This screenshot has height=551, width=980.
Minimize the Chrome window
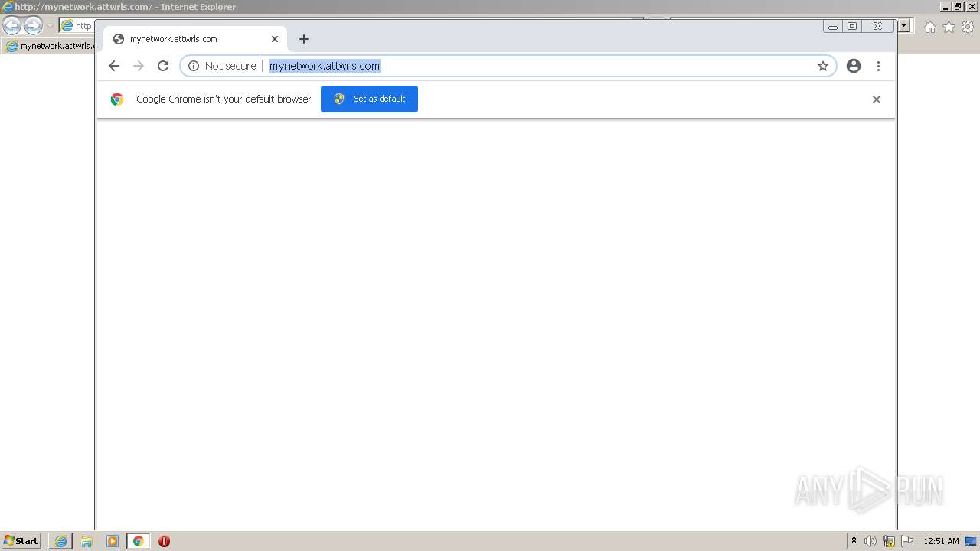[x=833, y=26]
